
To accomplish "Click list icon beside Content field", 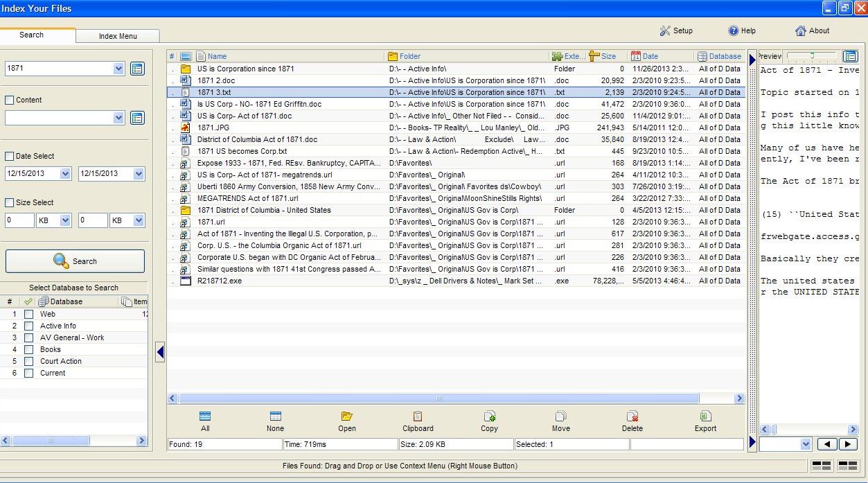I will pyautogui.click(x=137, y=118).
